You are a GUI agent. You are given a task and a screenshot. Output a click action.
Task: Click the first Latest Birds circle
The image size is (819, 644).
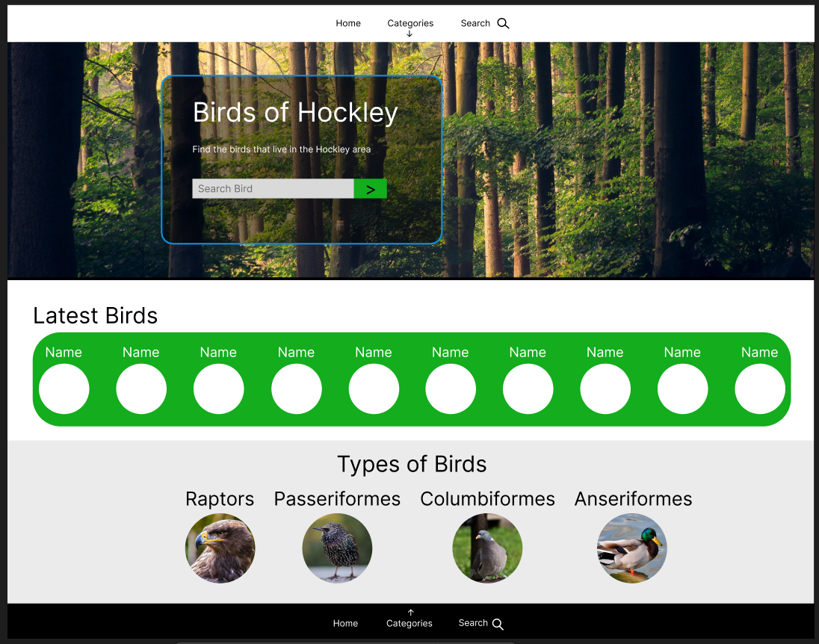tap(64, 389)
